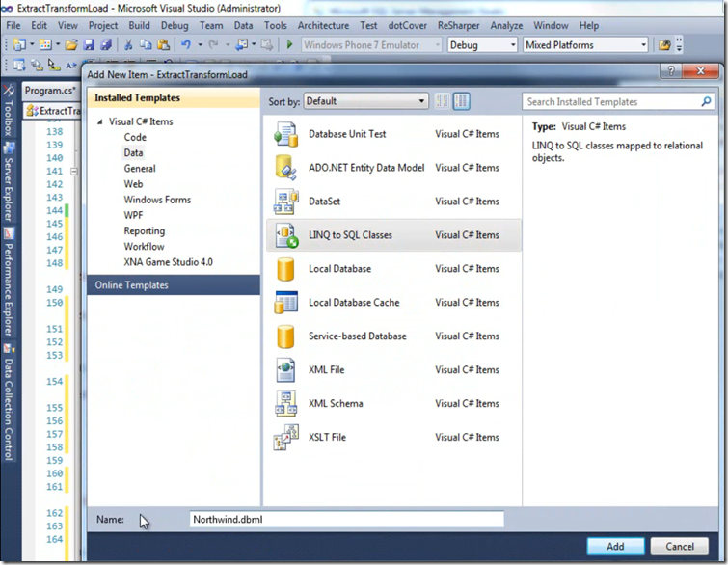
Task: Click the Paste clipboard icon
Action: click(163, 45)
